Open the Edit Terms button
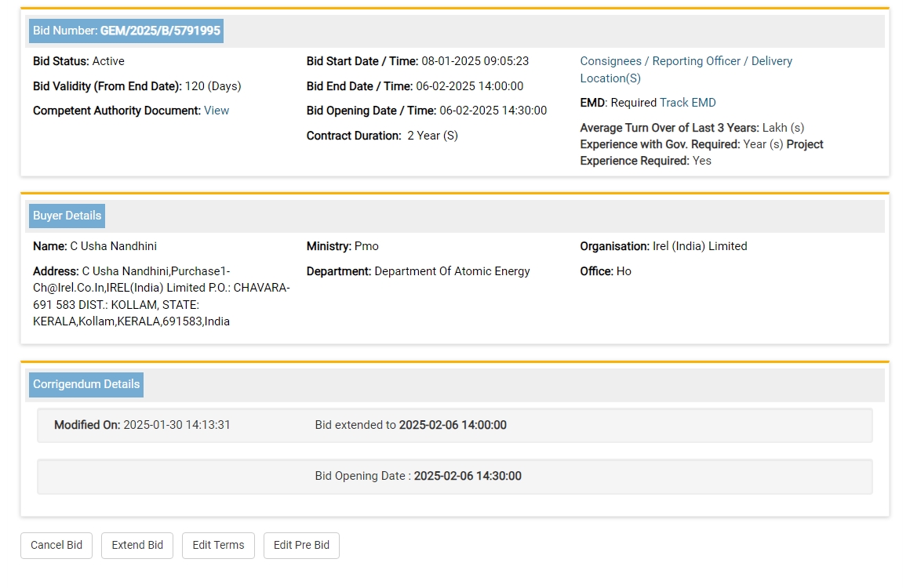 point(218,545)
